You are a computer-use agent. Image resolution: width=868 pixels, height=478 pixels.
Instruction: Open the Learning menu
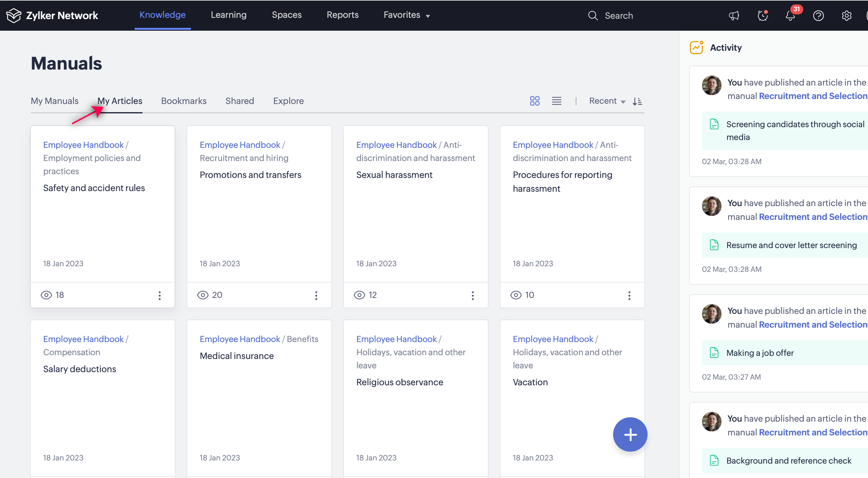[x=229, y=15]
